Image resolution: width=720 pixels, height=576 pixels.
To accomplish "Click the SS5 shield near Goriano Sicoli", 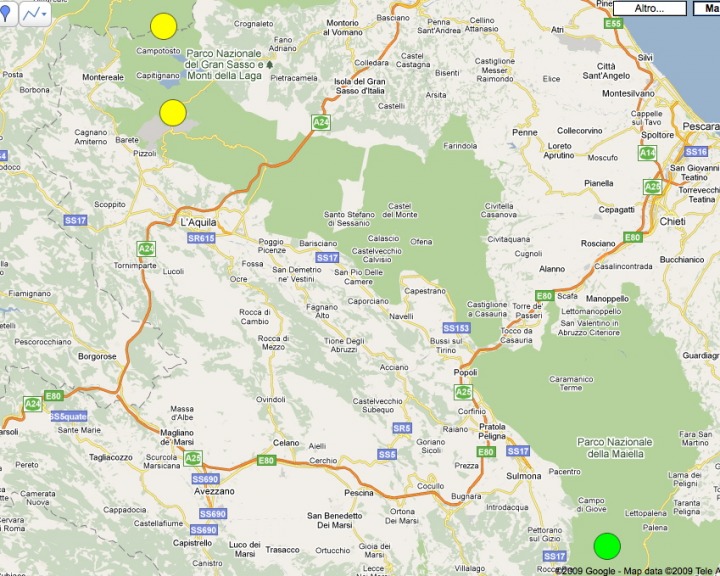I will (387, 454).
